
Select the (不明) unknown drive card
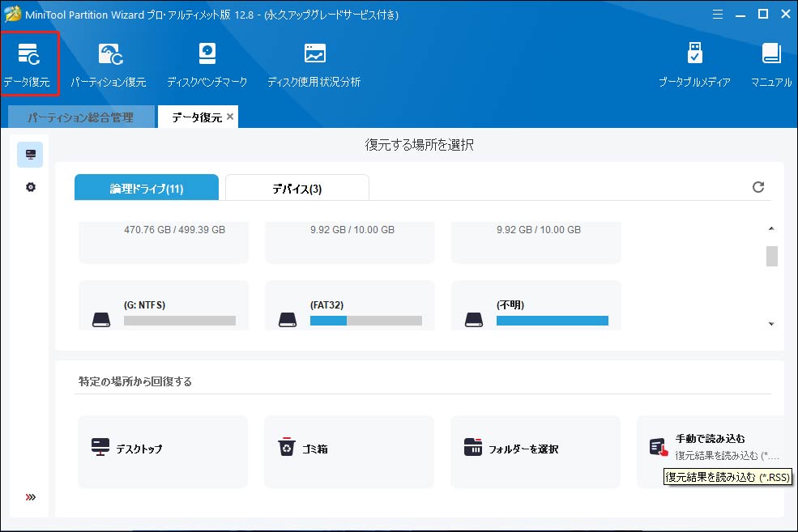[536, 305]
